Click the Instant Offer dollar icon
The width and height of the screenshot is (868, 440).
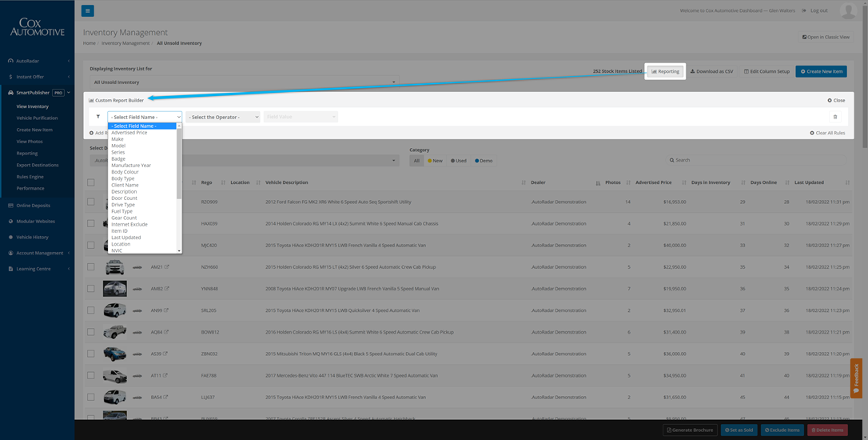click(10, 77)
